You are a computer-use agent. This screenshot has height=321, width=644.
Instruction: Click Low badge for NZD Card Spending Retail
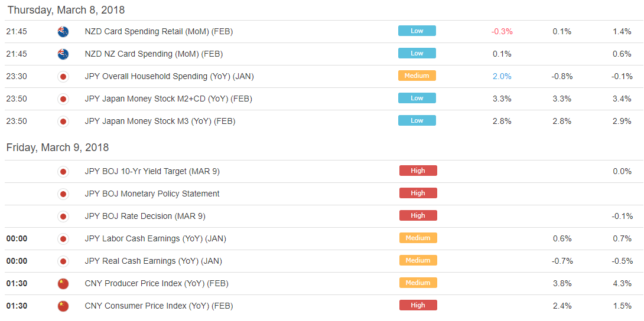417,31
